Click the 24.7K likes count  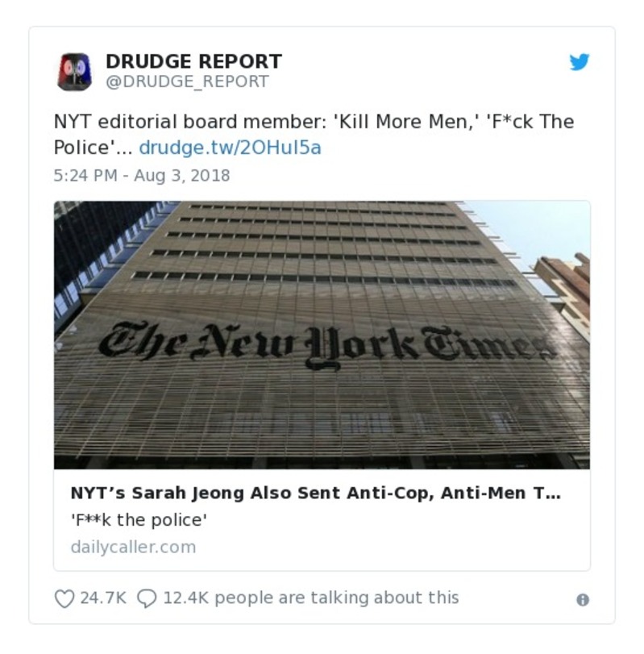point(103,598)
